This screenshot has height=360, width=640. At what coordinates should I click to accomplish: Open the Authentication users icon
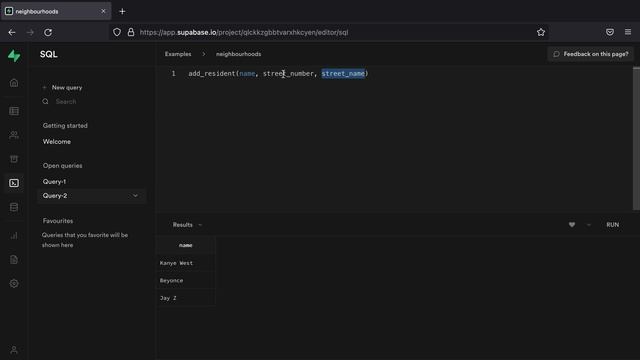[14, 135]
